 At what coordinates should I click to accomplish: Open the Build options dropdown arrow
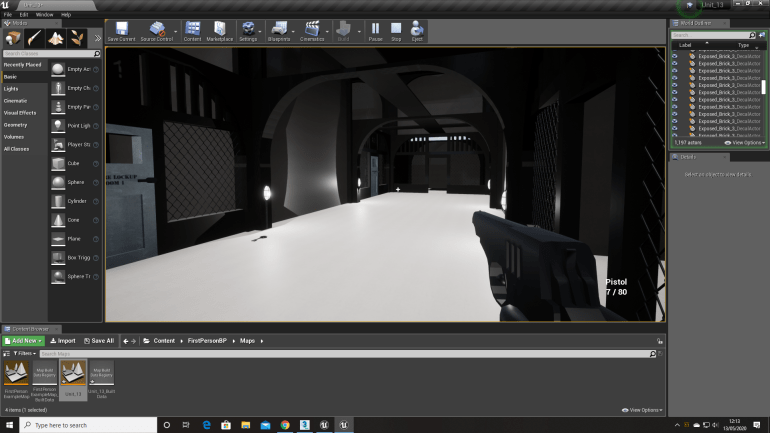[359, 32]
